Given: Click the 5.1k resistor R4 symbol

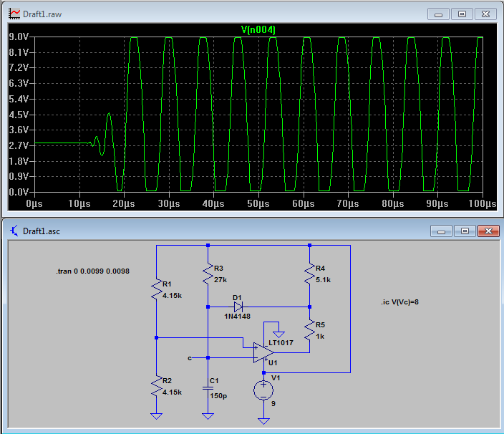Looking at the screenshot, I should (310, 274).
